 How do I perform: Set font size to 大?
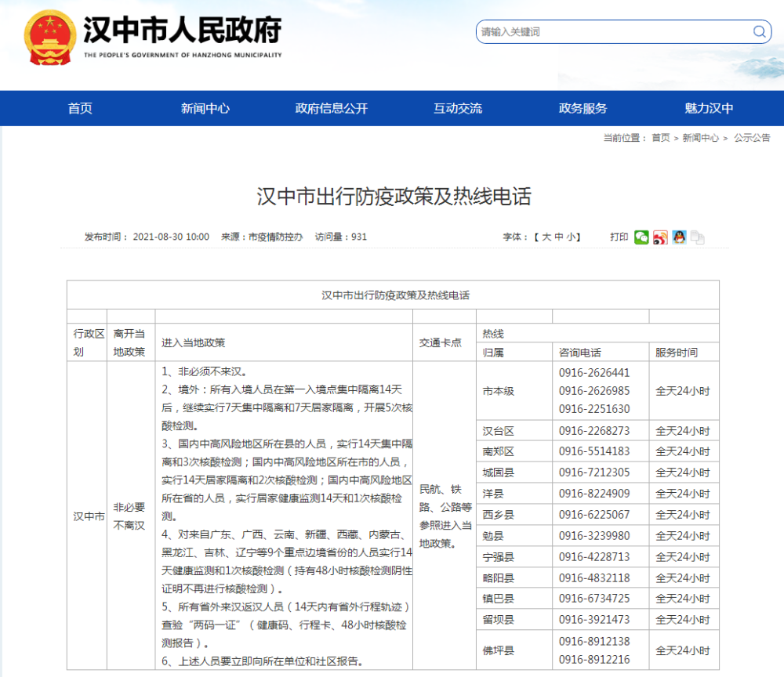tap(546, 237)
